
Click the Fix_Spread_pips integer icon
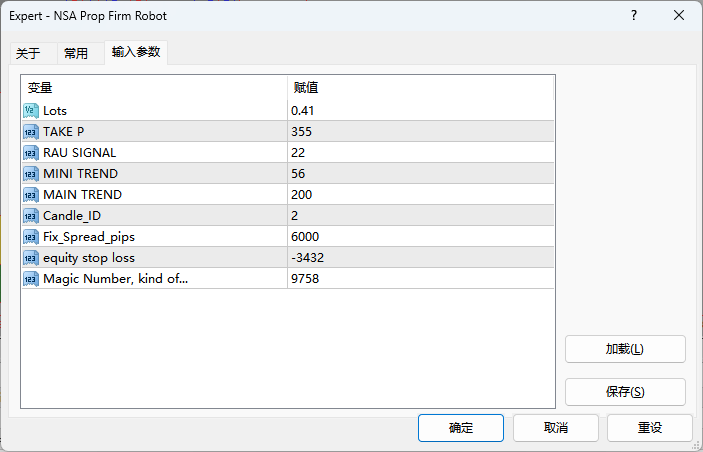click(x=30, y=236)
